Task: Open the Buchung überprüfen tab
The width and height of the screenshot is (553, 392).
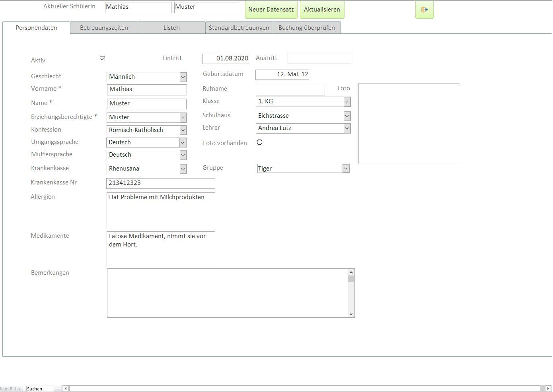Action: pyautogui.click(x=306, y=28)
